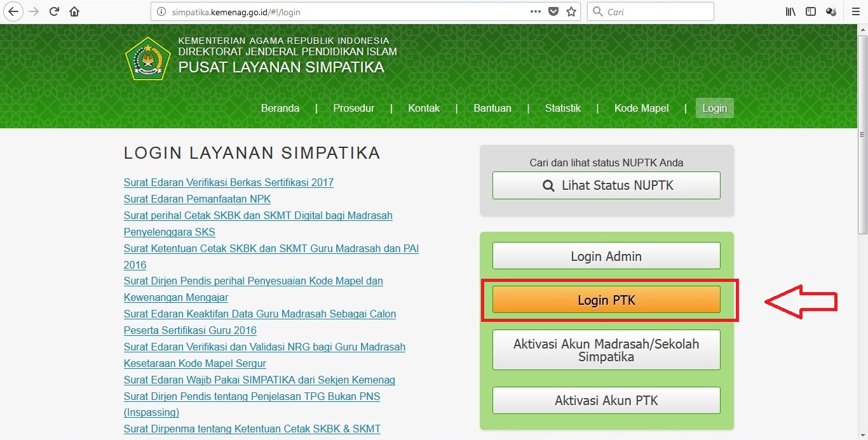Open the browser home page
This screenshot has height=440, width=868.
click(x=74, y=11)
